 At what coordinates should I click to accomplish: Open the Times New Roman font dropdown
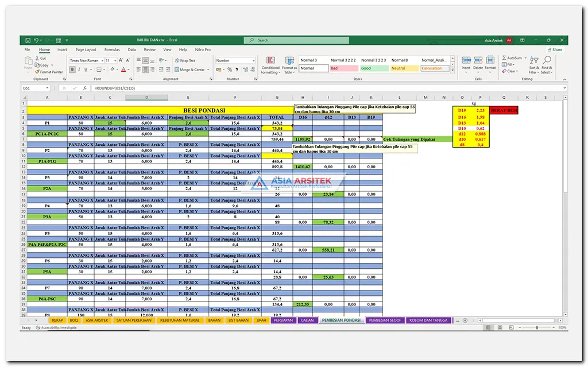[102, 61]
